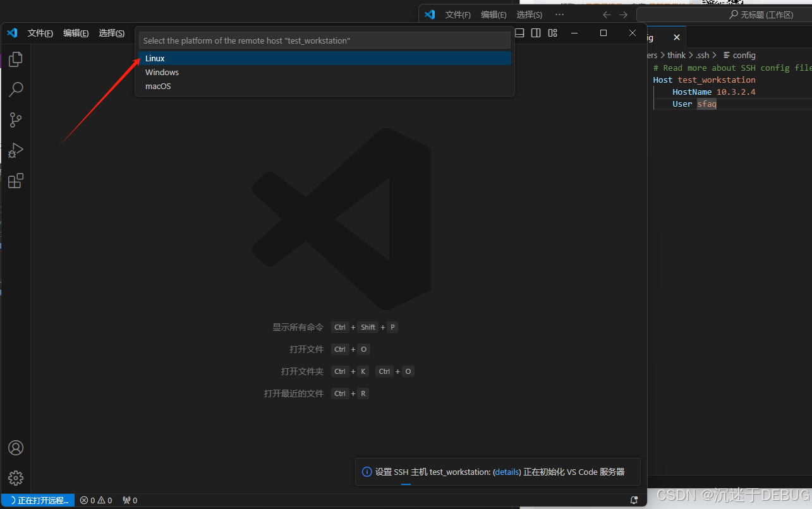Image resolution: width=812 pixels, height=509 pixels.
Task: Open the Search view in the activity bar
Action: [16, 90]
